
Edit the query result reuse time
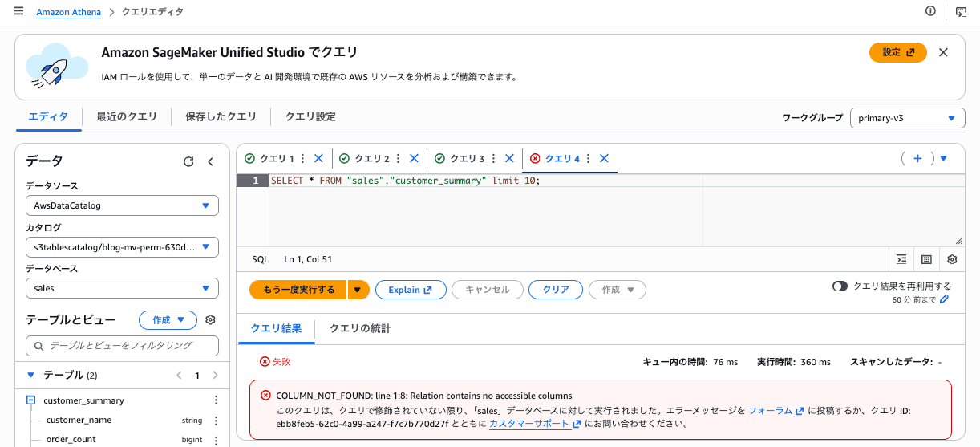click(x=945, y=299)
